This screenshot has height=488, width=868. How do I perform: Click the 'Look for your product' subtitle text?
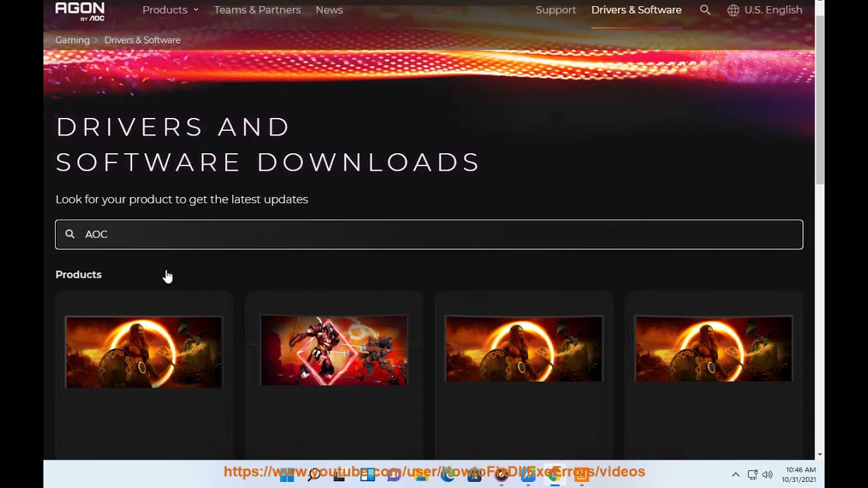point(182,199)
